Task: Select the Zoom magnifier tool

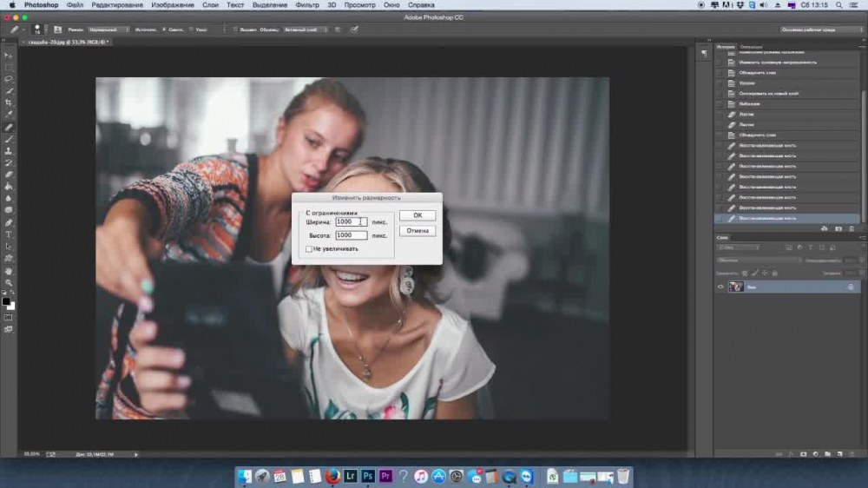Action: 10,282
